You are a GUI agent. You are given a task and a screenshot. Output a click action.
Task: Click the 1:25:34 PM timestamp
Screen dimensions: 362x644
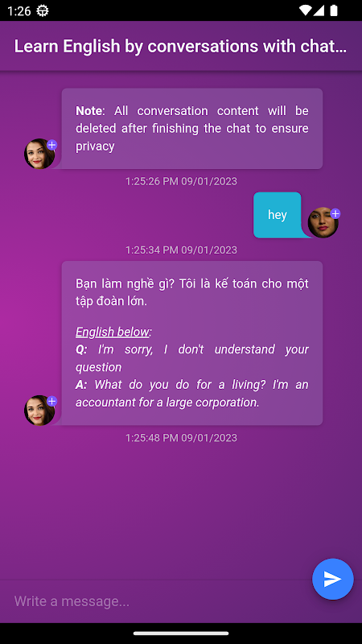[x=181, y=250]
